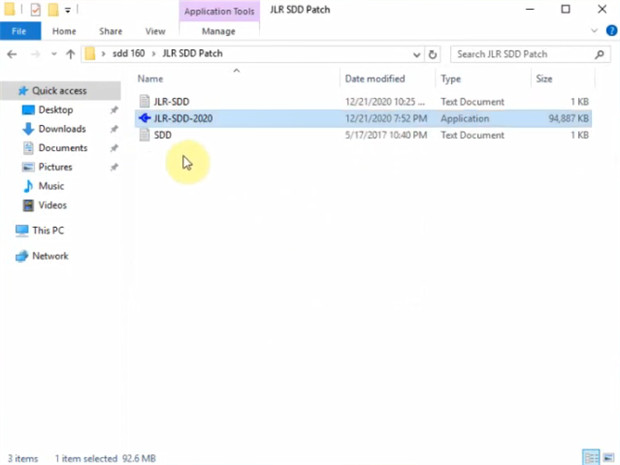620x465 pixels.
Task: Click the sdd 160 breadcrumb
Action: 129,53
